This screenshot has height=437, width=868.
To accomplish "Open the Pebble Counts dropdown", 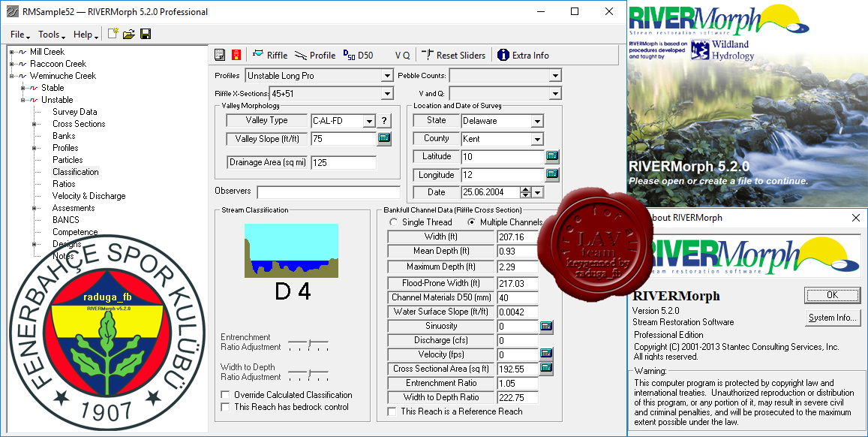I will (555, 76).
